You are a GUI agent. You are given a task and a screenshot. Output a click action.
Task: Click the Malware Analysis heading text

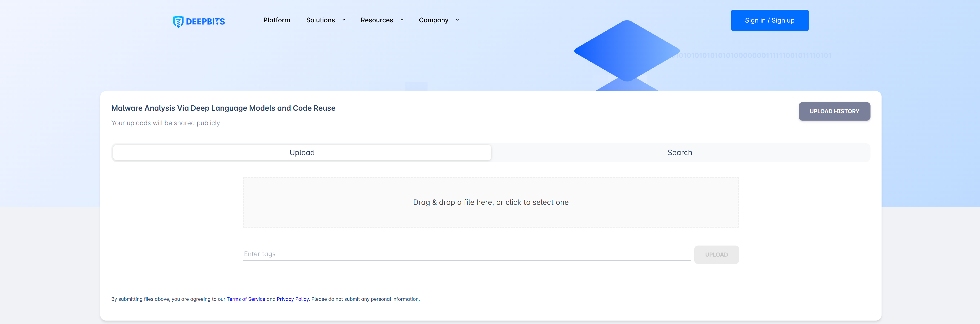[223, 108]
